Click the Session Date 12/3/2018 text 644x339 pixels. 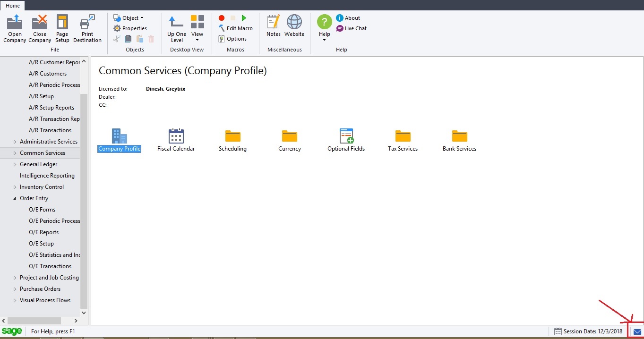(593, 331)
